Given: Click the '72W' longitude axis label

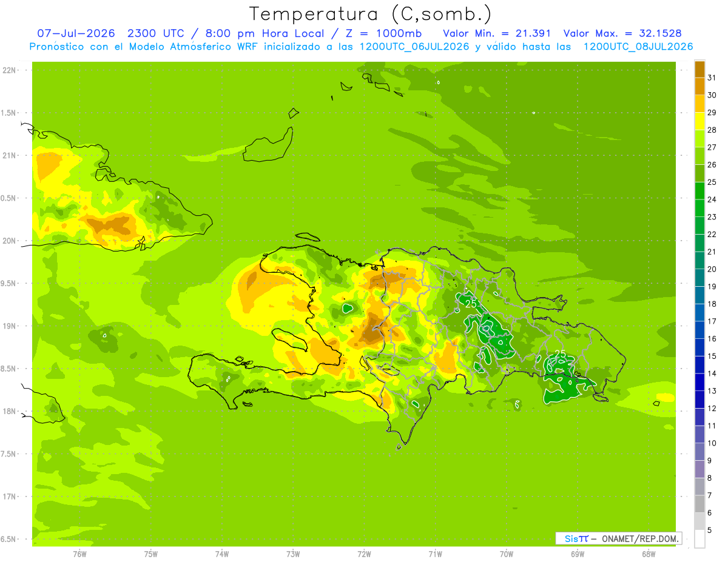Looking at the screenshot, I should pos(364,554).
